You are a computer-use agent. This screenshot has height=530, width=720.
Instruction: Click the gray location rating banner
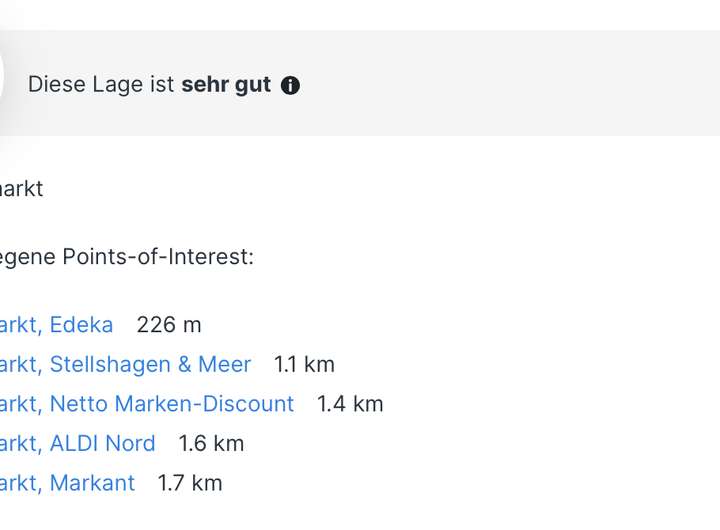click(360, 83)
